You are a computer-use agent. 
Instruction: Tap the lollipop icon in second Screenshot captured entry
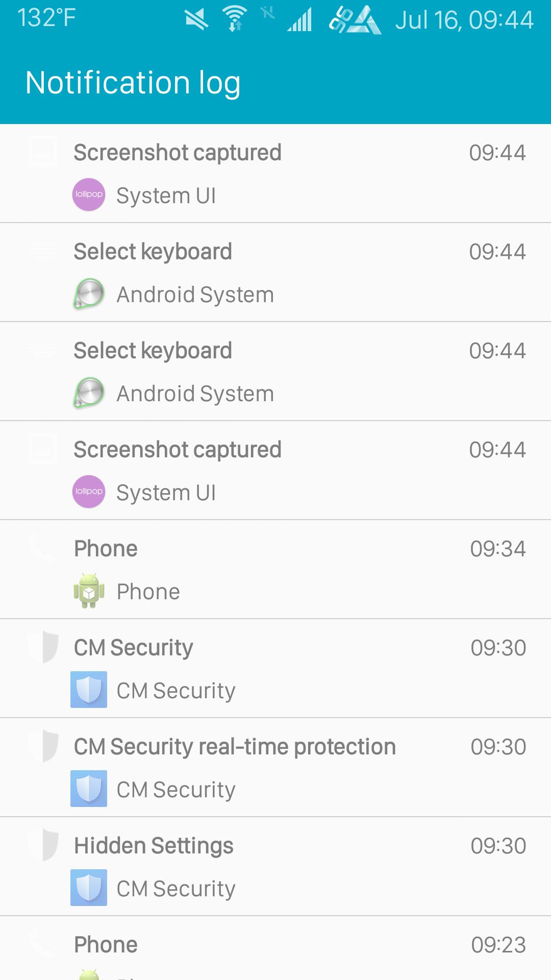point(89,492)
